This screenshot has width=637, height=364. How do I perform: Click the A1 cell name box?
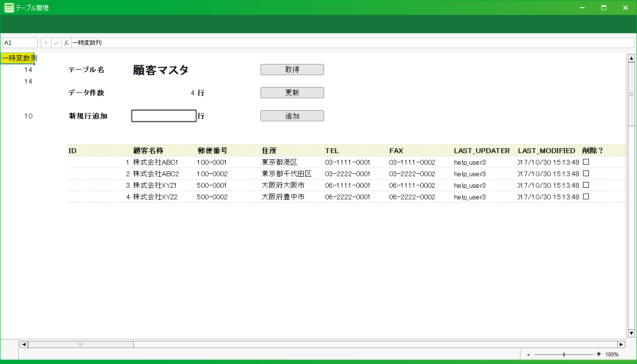[20, 43]
